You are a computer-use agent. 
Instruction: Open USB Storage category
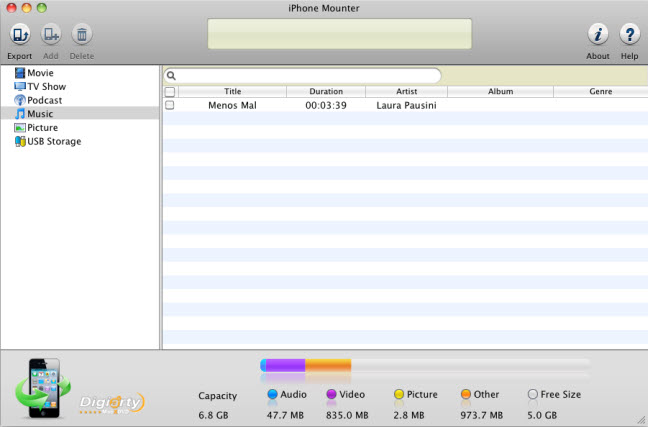(x=54, y=141)
